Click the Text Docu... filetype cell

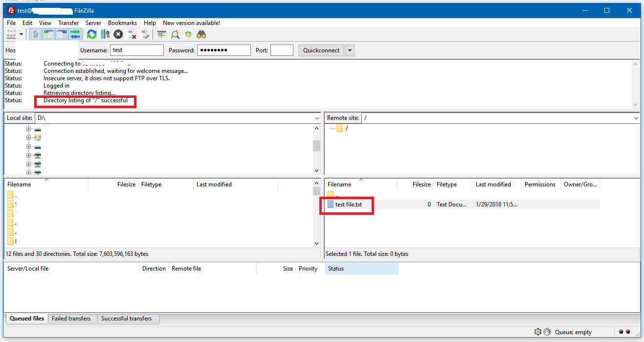(451, 205)
